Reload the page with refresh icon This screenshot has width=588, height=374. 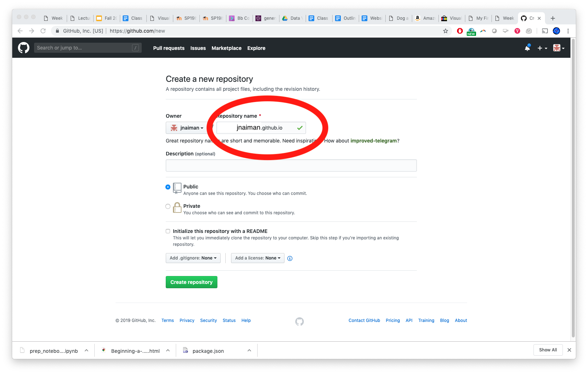43,31
